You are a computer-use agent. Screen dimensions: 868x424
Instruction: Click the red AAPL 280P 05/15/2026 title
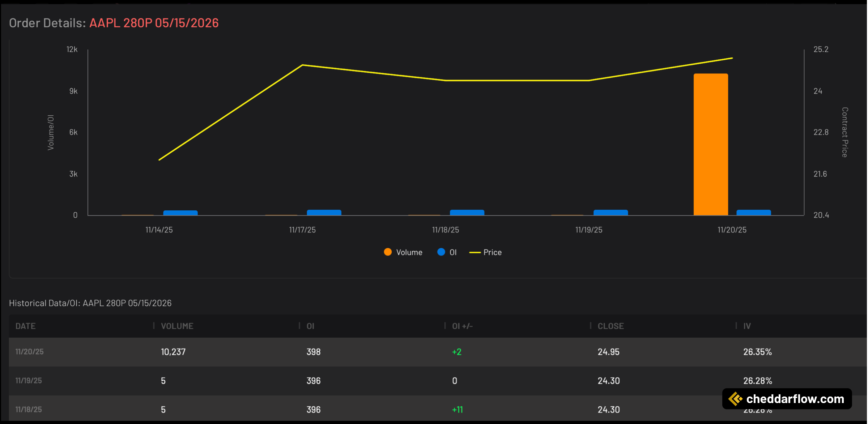tap(154, 23)
